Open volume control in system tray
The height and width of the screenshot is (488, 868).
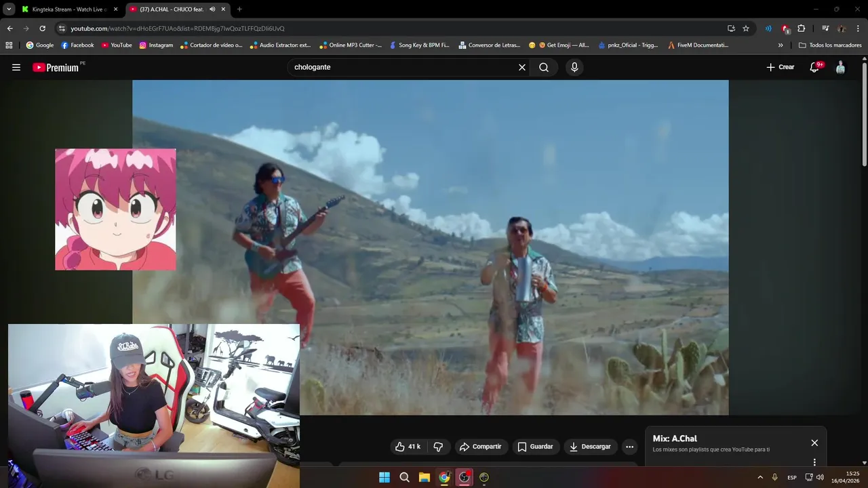click(820, 477)
